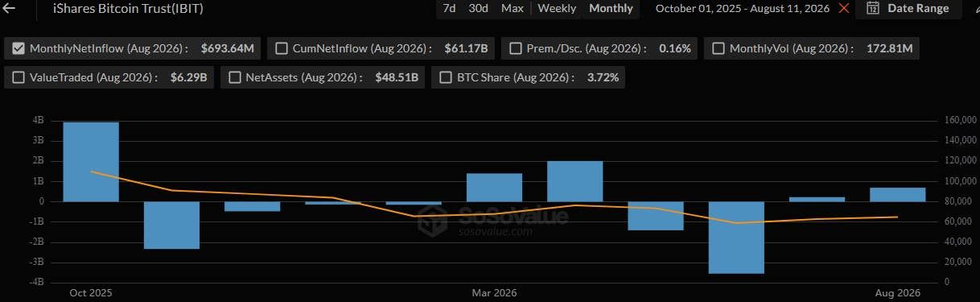Switch to the 7d range tab
Screen dimensions: 980x302
tap(449, 8)
